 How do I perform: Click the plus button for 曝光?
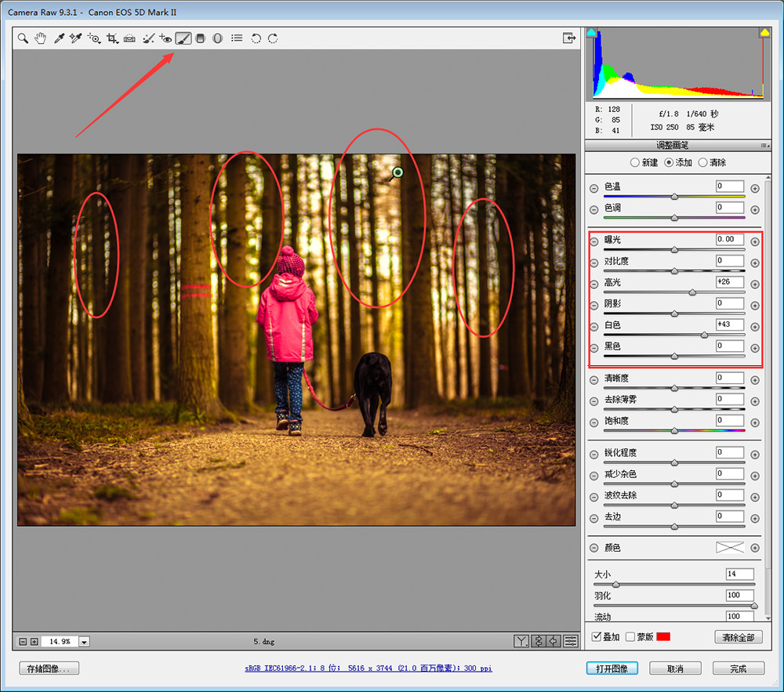pyautogui.click(x=755, y=242)
